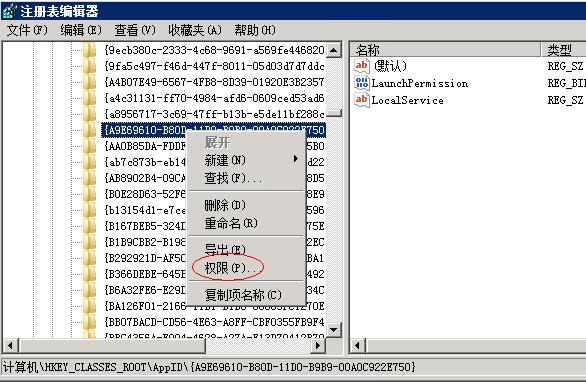Click the 名称 column header
The height and width of the screenshot is (382, 586).
click(x=445, y=50)
